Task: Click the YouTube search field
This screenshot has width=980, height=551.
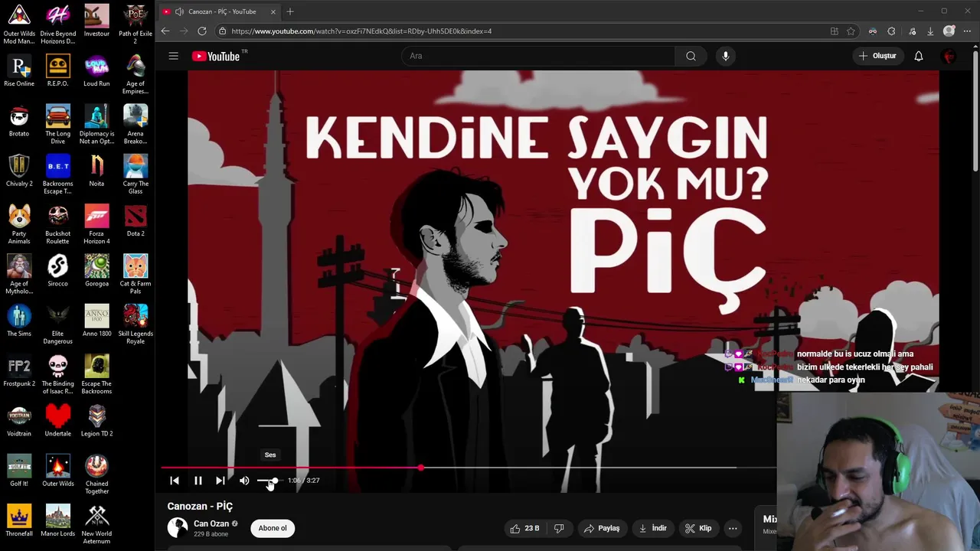Action: (538, 56)
